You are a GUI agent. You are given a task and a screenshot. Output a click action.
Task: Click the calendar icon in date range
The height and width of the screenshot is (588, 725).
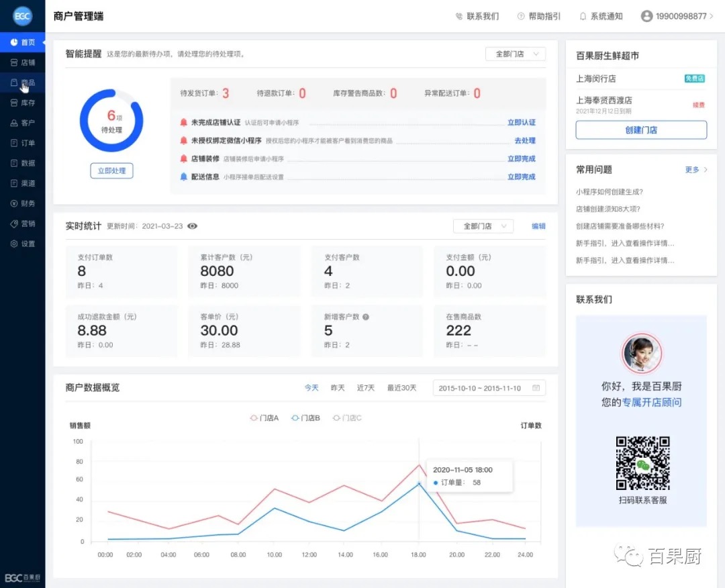(536, 388)
